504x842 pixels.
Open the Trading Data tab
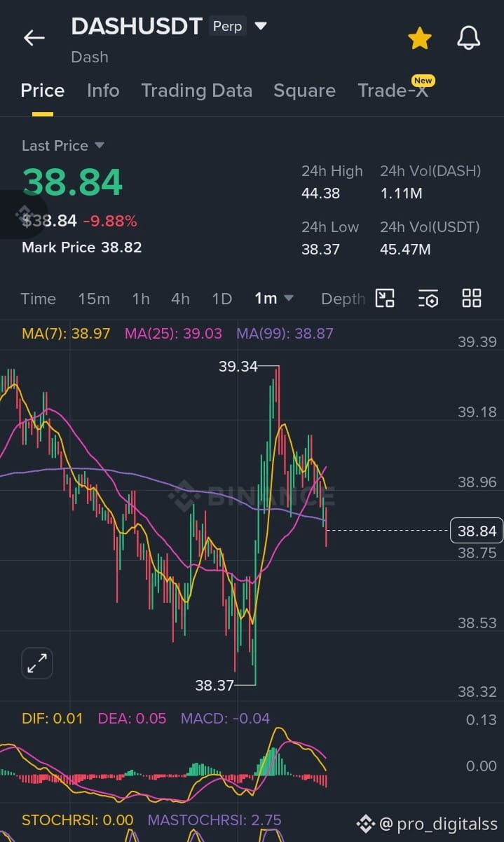click(x=196, y=90)
